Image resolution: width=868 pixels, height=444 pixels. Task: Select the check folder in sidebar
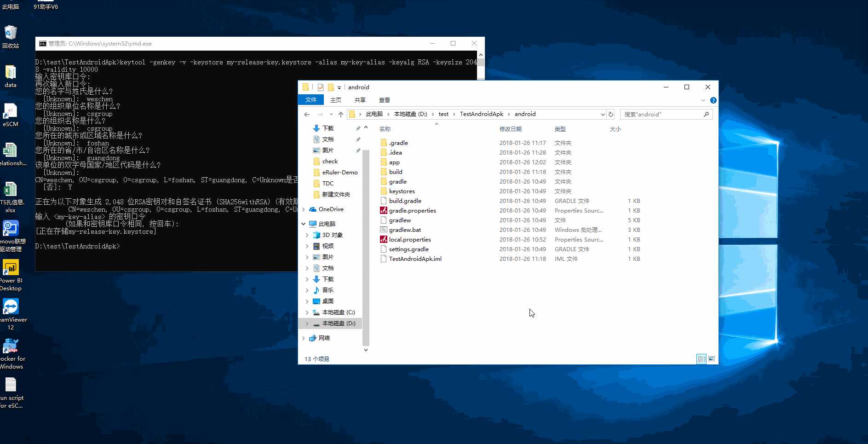[330, 161]
